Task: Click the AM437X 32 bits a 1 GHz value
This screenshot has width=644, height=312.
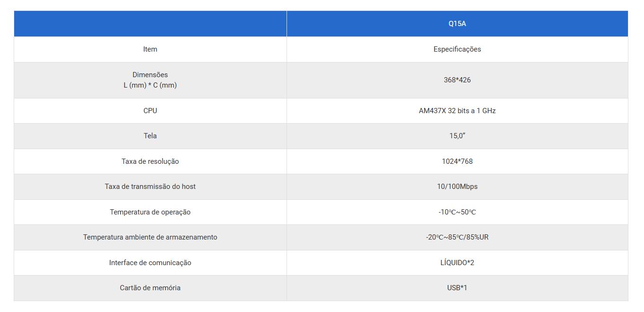Action: (x=457, y=111)
